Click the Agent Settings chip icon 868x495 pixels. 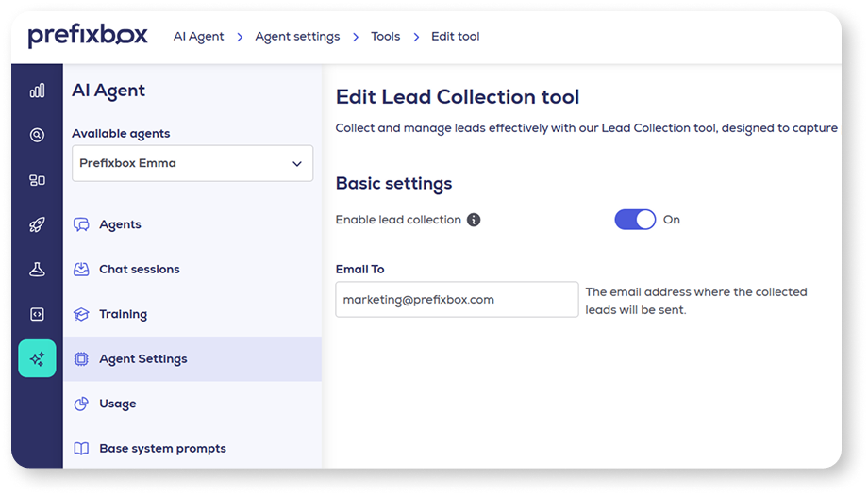point(81,359)
